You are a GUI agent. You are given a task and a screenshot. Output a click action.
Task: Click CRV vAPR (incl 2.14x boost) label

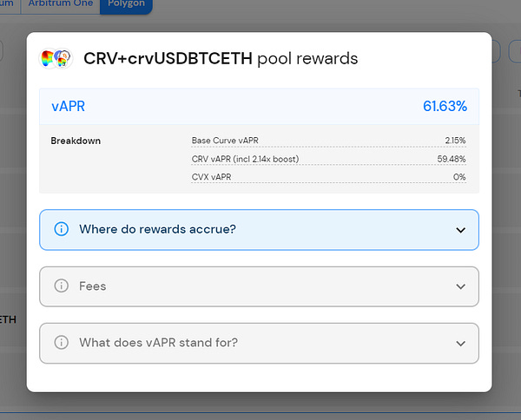(x=245, y=159)
